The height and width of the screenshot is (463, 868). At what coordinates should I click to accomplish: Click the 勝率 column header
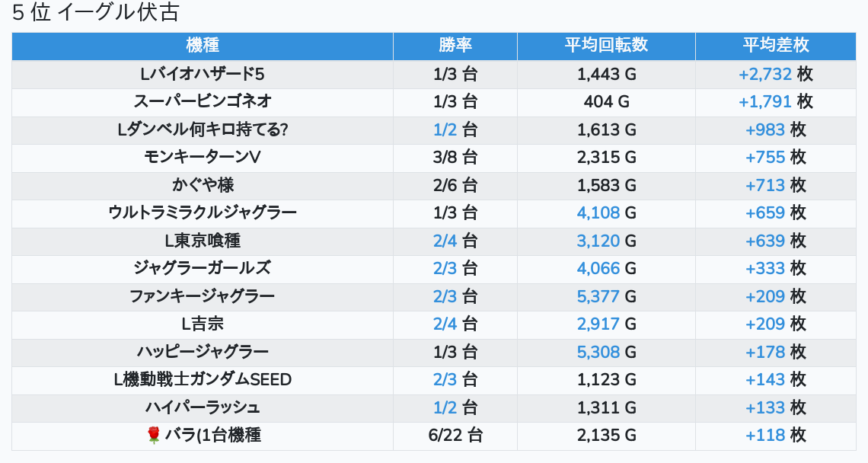coord(455,46)
